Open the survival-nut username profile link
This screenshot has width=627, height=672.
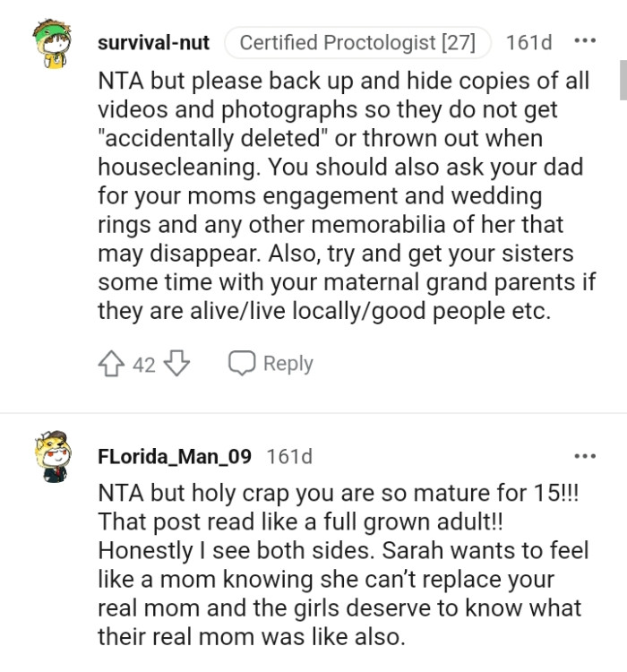pos(153,42)
